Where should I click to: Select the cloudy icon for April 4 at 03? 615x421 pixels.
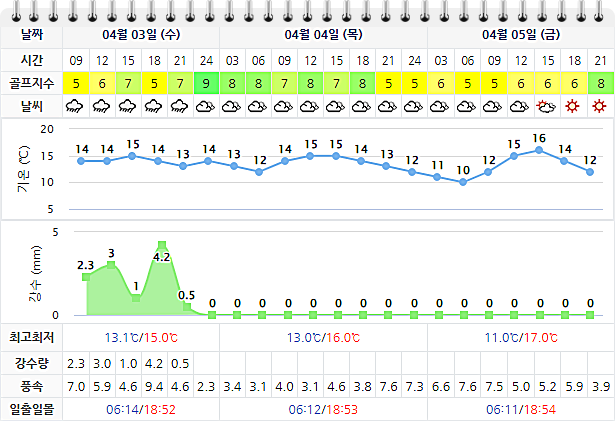coord(231,106)
